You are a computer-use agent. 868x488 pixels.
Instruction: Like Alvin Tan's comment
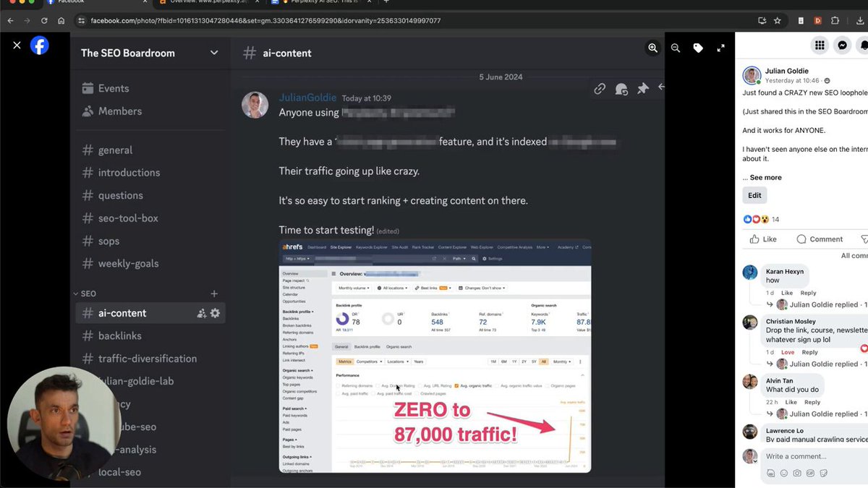(x=791, y=402)
